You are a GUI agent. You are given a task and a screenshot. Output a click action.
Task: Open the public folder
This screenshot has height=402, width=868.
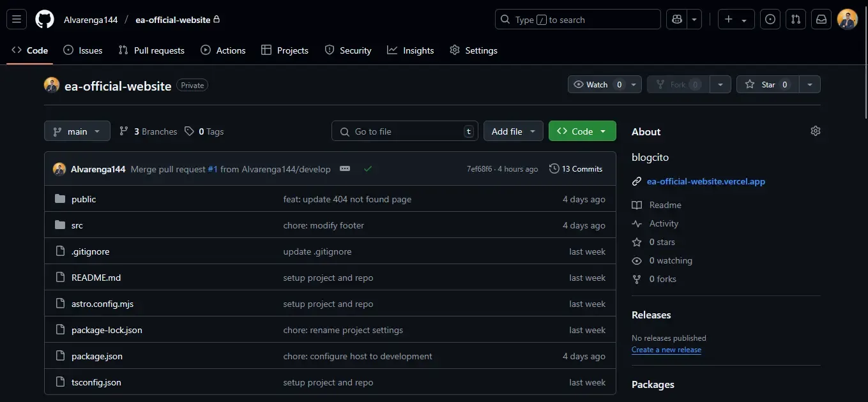point(83,198)
